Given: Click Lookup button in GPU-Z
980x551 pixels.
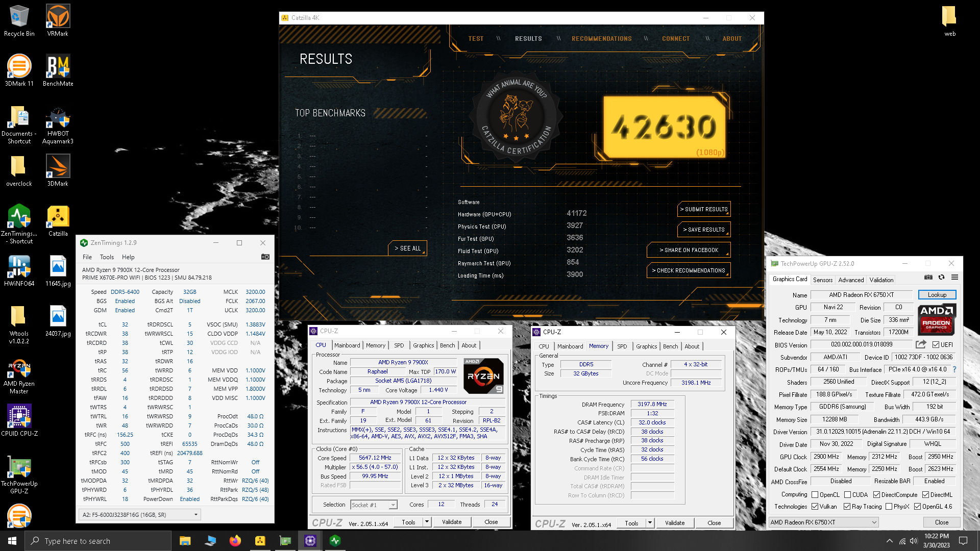Looking at the screenshot, I should tap(937, 295).
